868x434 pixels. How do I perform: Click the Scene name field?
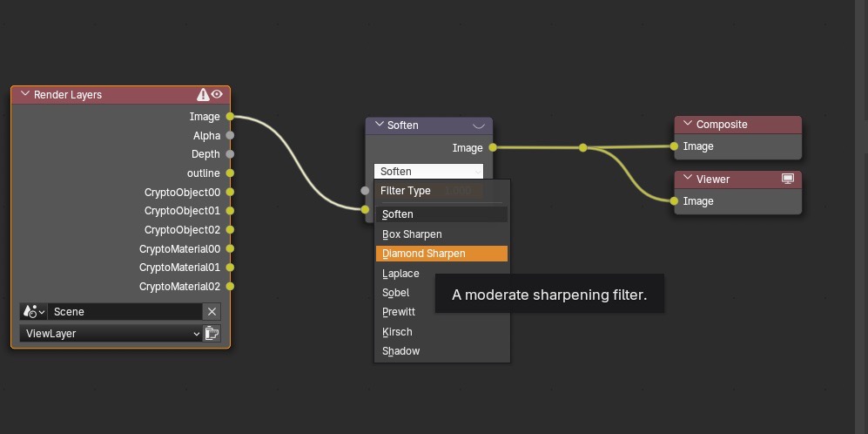pyautogui.click(x=125, y=311)
